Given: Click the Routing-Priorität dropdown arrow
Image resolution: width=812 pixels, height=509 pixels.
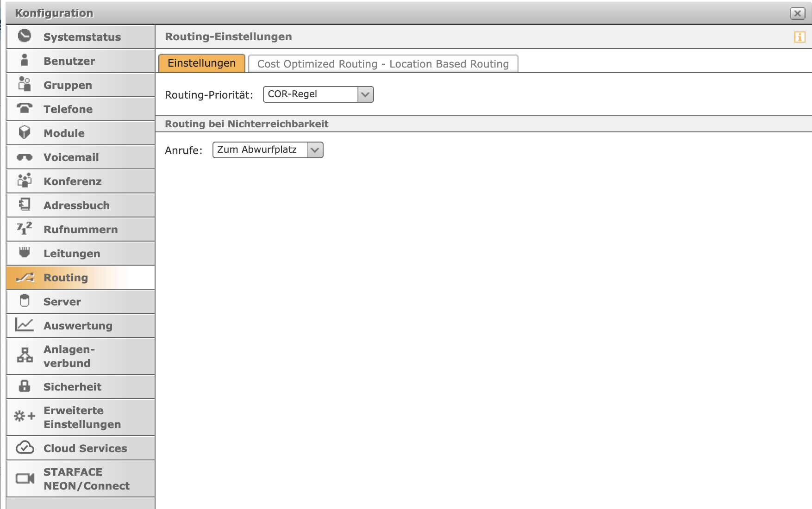Looking at the screenshot, I should pos(365,94).
